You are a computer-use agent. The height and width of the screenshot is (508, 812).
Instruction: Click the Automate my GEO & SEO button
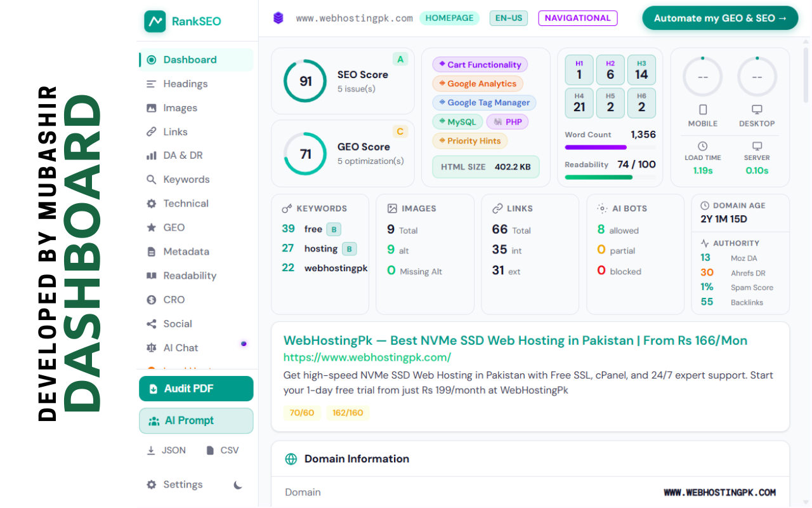pyautogui.click(x=720, y=18)
